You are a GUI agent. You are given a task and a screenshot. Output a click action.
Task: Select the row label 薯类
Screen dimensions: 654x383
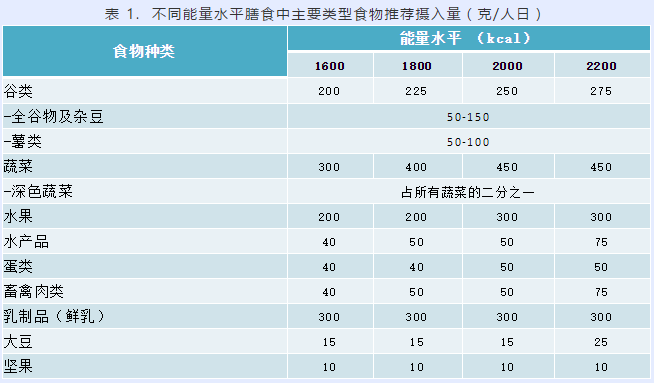23,141
